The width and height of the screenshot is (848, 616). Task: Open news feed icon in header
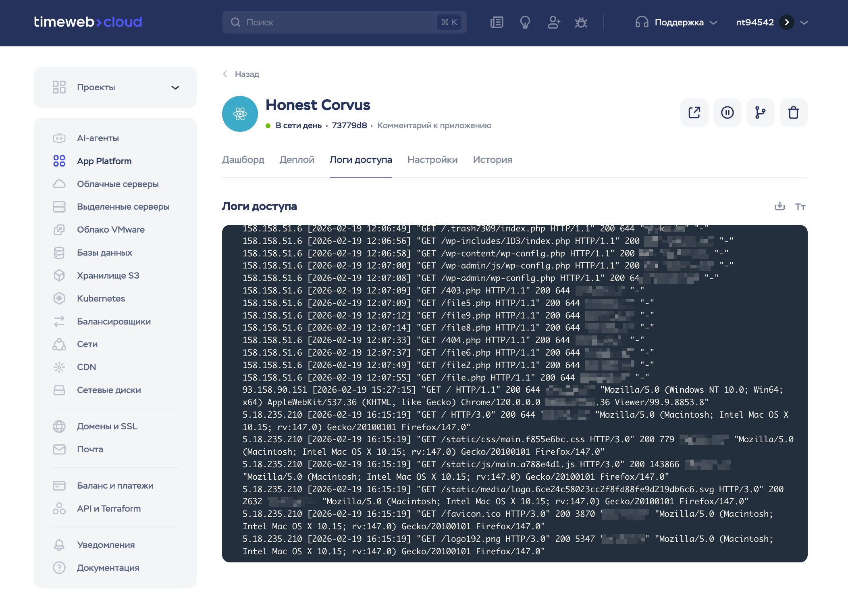[x=497, y=23]
